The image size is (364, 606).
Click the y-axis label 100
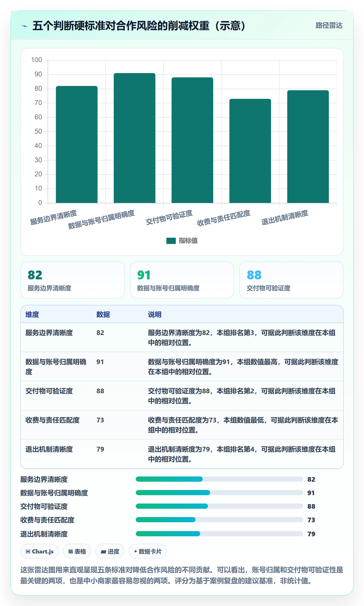pyautogui.click(x=36, y=60)
